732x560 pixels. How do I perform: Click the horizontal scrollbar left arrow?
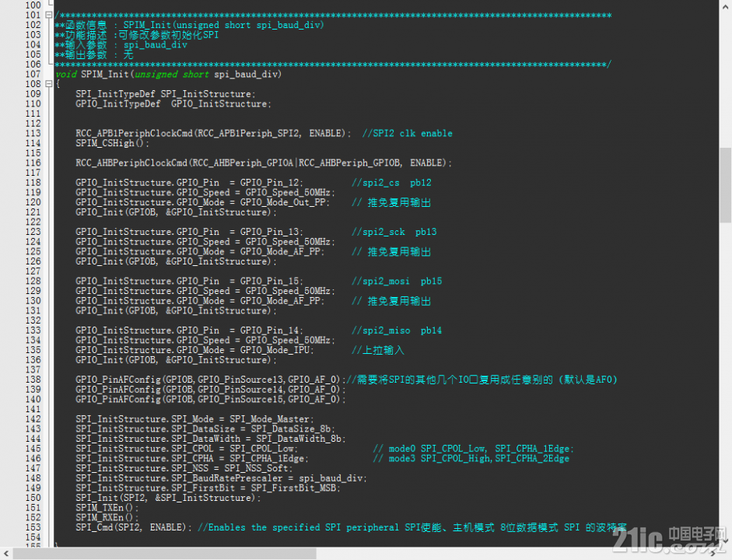5,554
